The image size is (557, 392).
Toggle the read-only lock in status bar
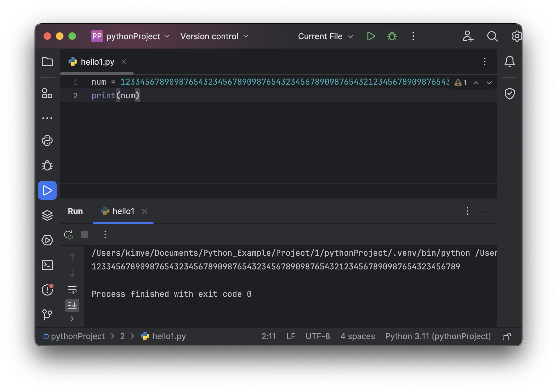point(507,337)
